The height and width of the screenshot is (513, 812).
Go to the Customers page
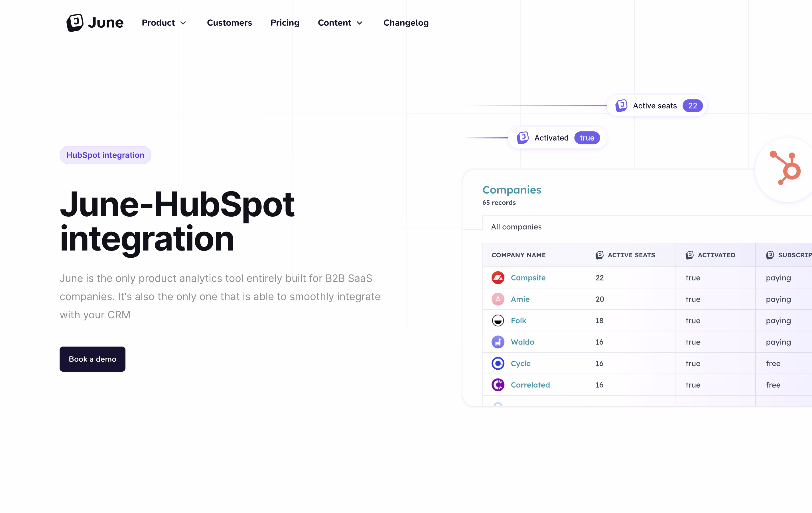(x=229, y=23)
